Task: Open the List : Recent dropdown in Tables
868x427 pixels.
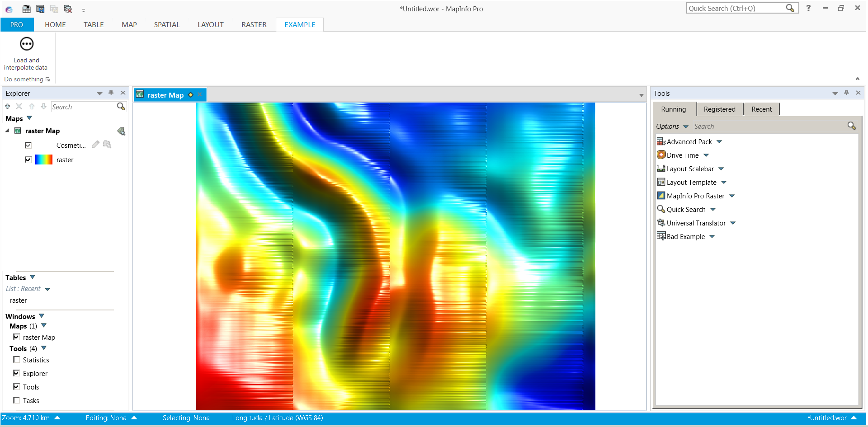Action: tap(47, 289)
